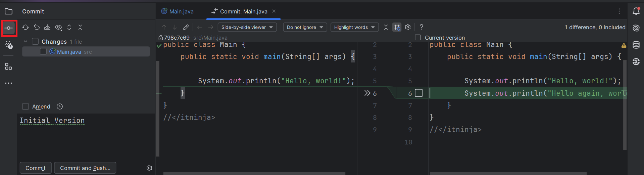Click the Open AI Codex icon in right sidebar
The image size is (644, 175).
[636, 61]
